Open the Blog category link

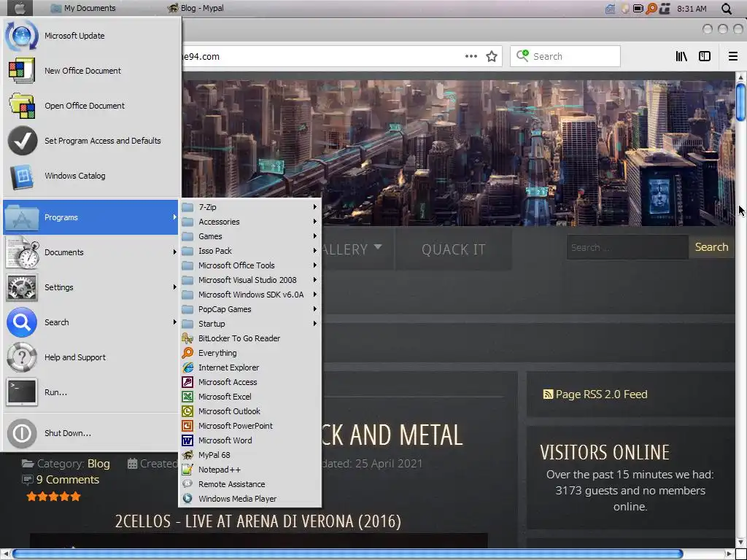coord(98,464)
